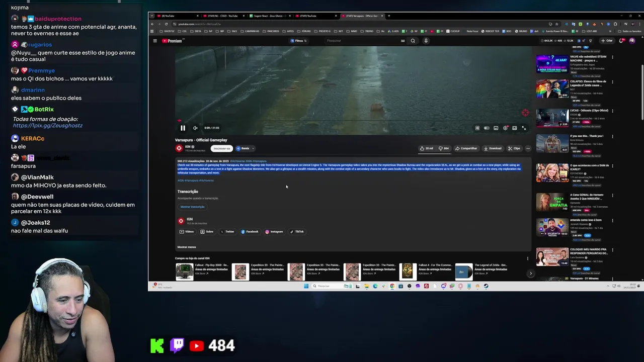
Task: Subscribe with the Inscrever-se button
Action: pos(222,148)
